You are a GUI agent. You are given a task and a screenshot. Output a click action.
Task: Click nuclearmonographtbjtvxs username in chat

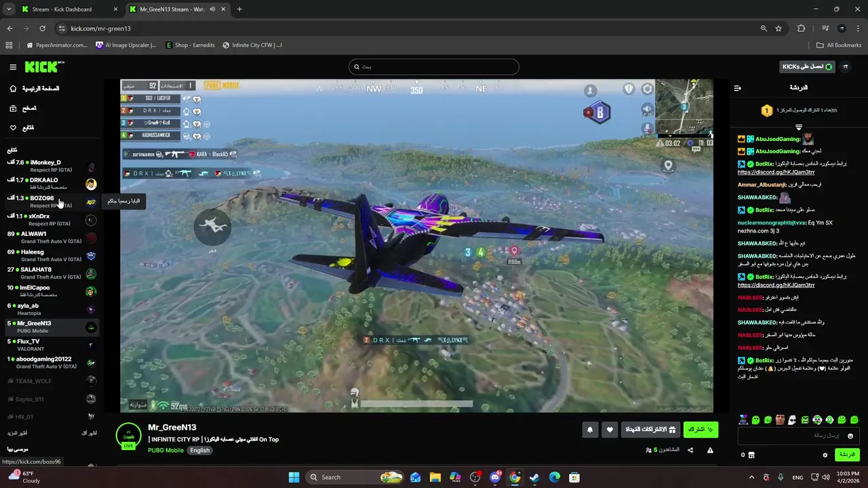tap(772, 222)
